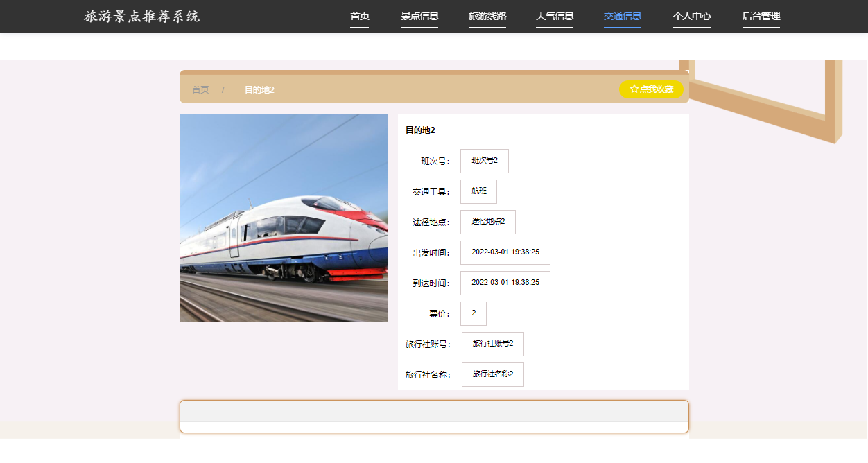Click the 交通信息 navigation item
This screenshot has height=463, width=868.
pyautogui.click(x=623, y=17)
